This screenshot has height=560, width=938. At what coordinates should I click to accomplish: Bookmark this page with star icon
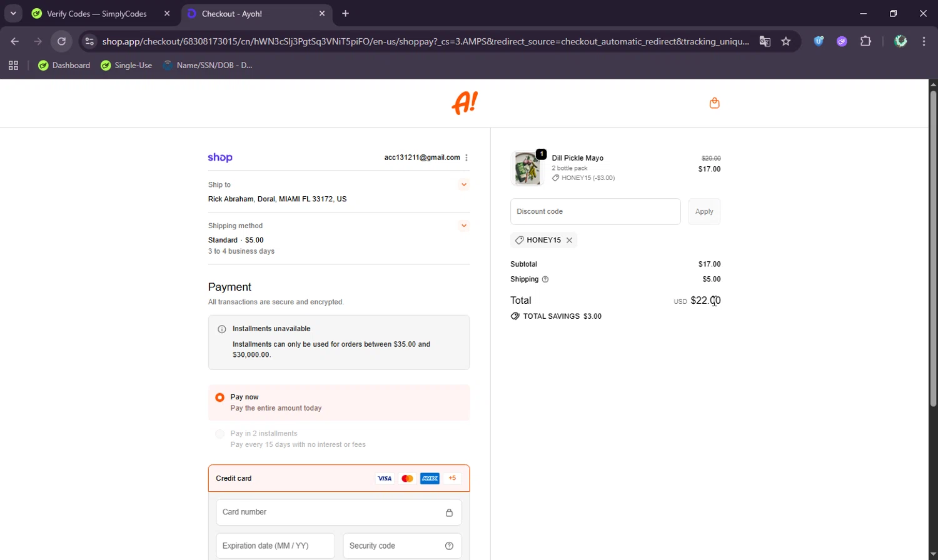pyautogui.click(x=786, y=41)
